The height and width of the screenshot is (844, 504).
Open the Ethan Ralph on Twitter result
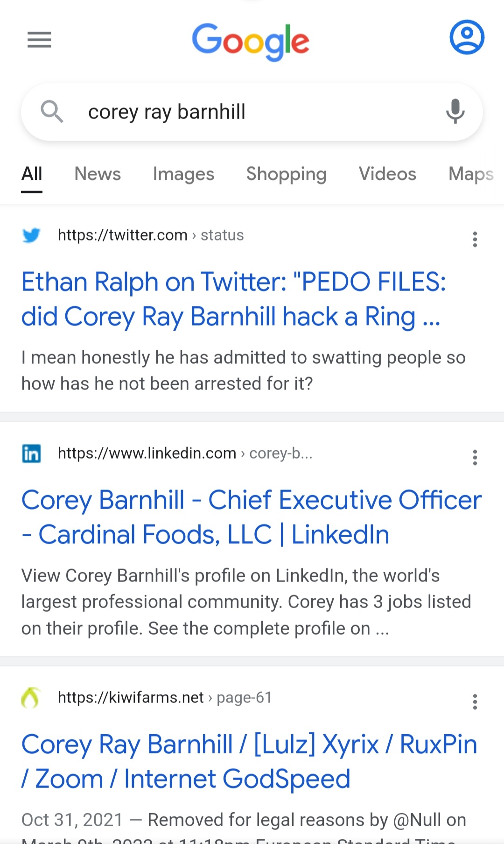[x=233, y=299]
